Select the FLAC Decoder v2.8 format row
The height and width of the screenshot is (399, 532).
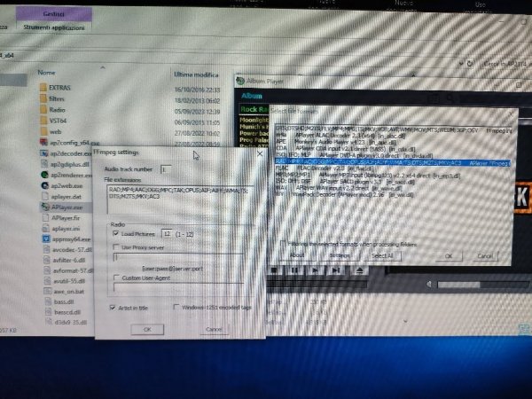point(392,168)
